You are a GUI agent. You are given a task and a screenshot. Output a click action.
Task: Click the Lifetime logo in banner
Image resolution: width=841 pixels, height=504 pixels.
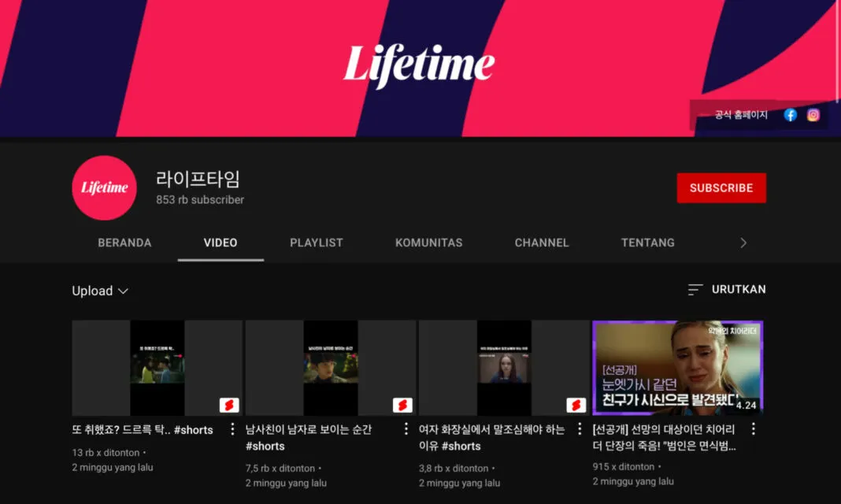[419, 65]
